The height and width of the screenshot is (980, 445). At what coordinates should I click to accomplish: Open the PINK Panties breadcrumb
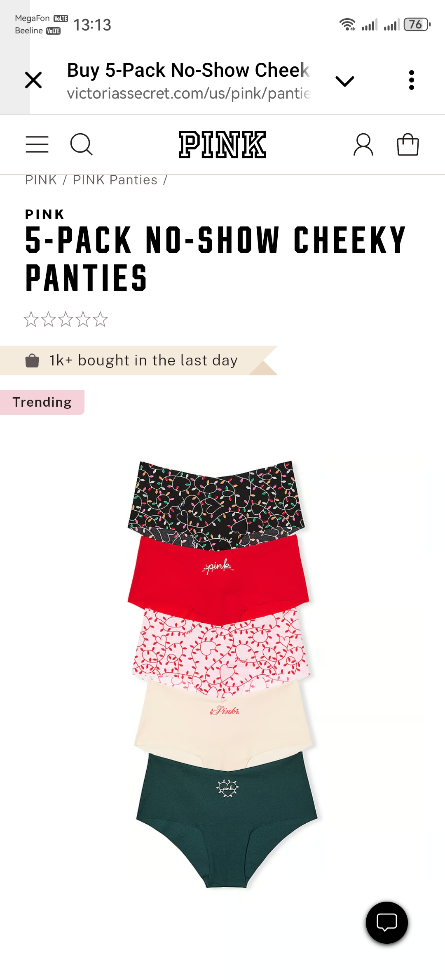click(x=115, y=180)
